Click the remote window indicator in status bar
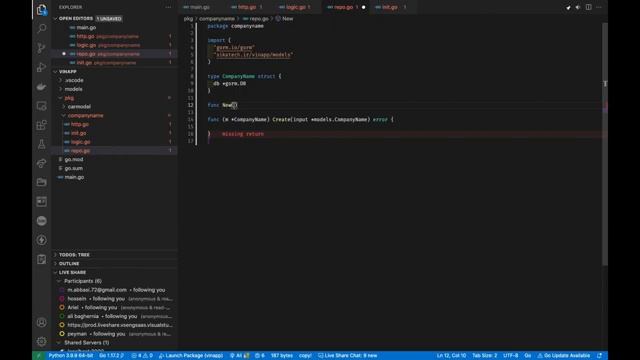Screen dimensions: 640x360 pos(39,356)
